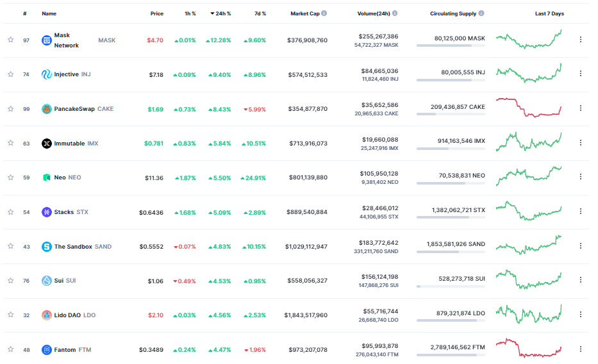The image size is (598, 364).
Task: Open Fantom red 7-day sparkline chart
Action: 529,347
